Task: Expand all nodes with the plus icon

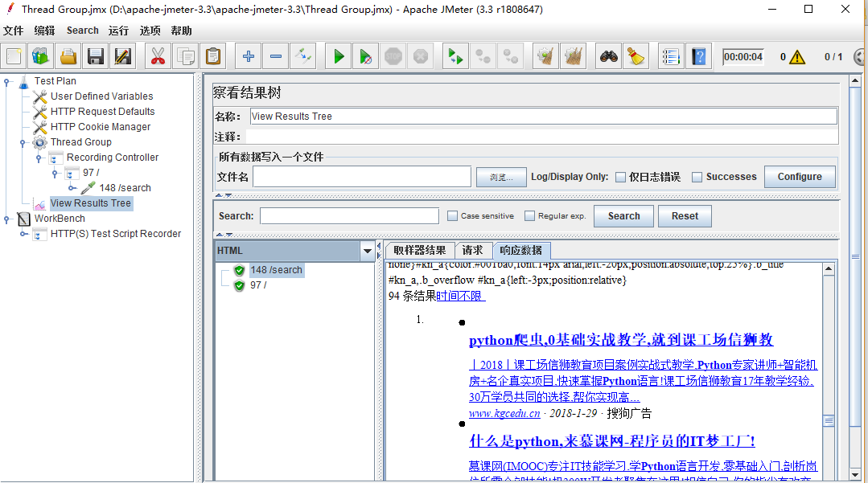Action: point(248,56)
